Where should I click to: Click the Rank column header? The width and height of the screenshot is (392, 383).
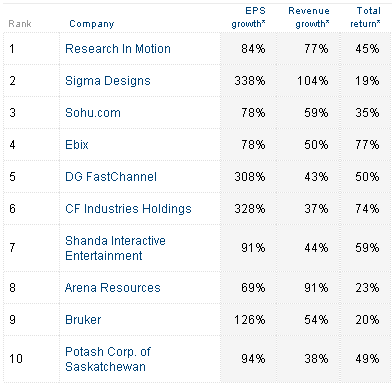[20, 24]
